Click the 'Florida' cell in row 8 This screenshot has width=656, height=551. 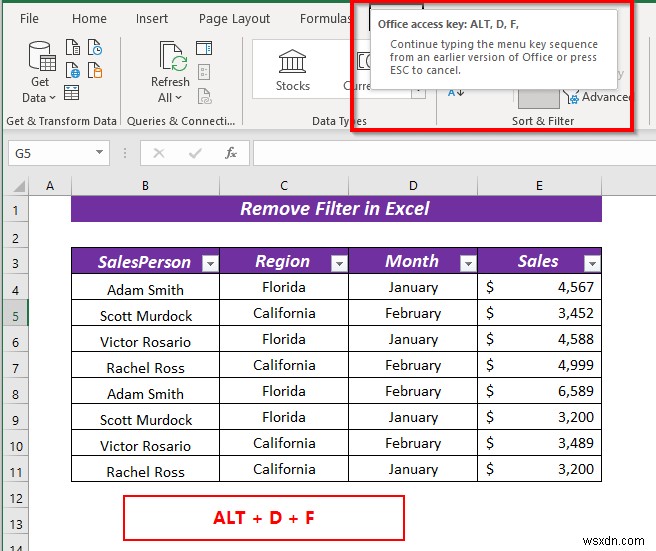284,391
